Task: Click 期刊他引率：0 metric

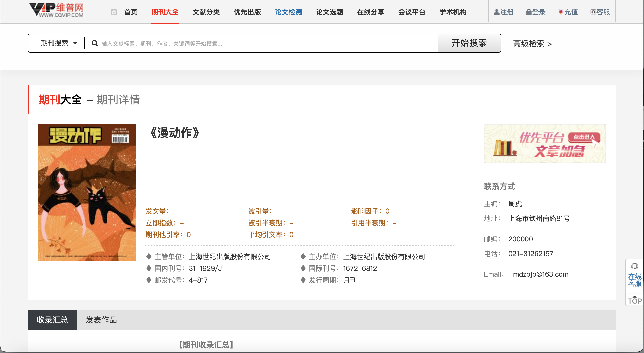Action: point(168,234)
